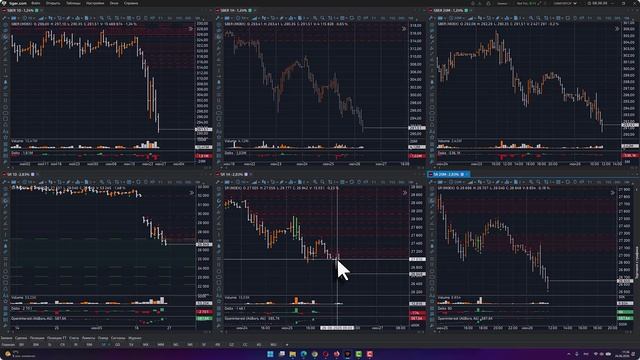The image size is (640, 360).
Task: Click the second magnifier icon in SBER 1D toolbar
Action: click(109, 18)
